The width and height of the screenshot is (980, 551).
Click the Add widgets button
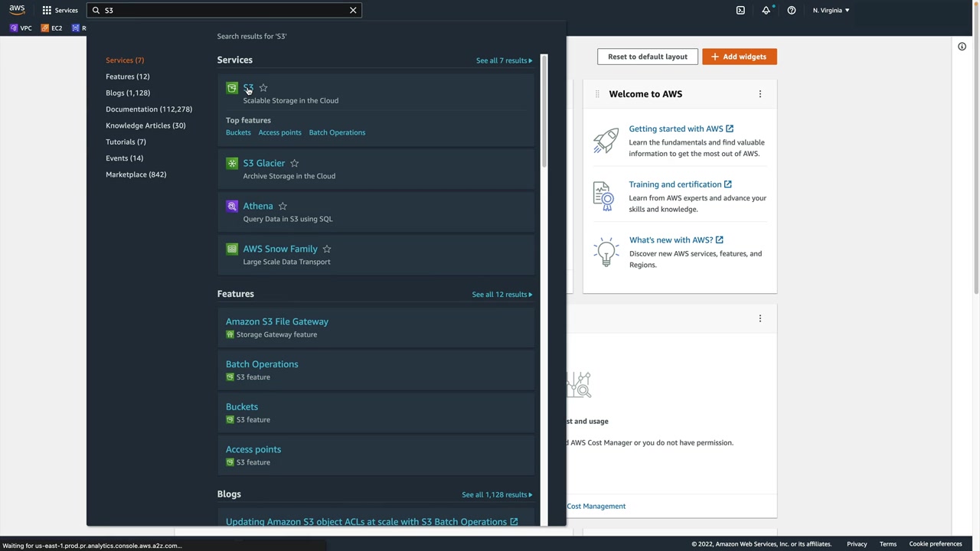[740, 57]
